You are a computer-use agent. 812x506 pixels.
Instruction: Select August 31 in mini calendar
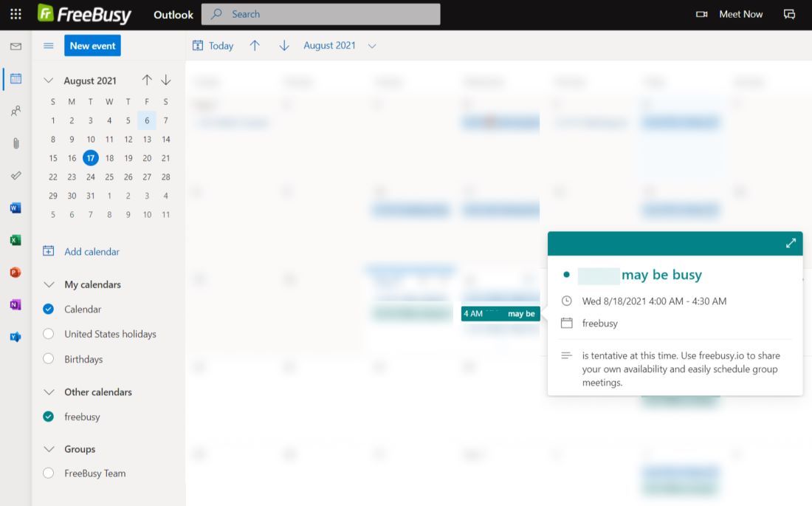[x=91, y=196]
